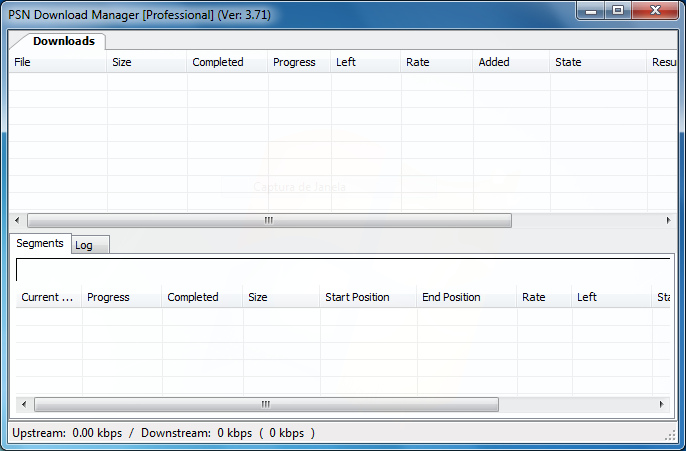Screen dimensions: 686x451
Task: Click left arrow of segments horizontal scrollbar
Action: click(24, 404)
